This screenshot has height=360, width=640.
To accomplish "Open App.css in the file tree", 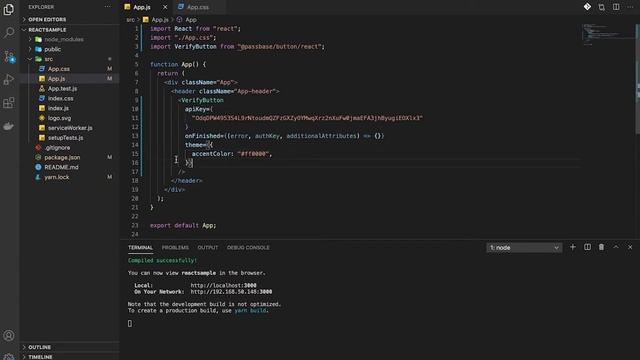I will (69, 69).
